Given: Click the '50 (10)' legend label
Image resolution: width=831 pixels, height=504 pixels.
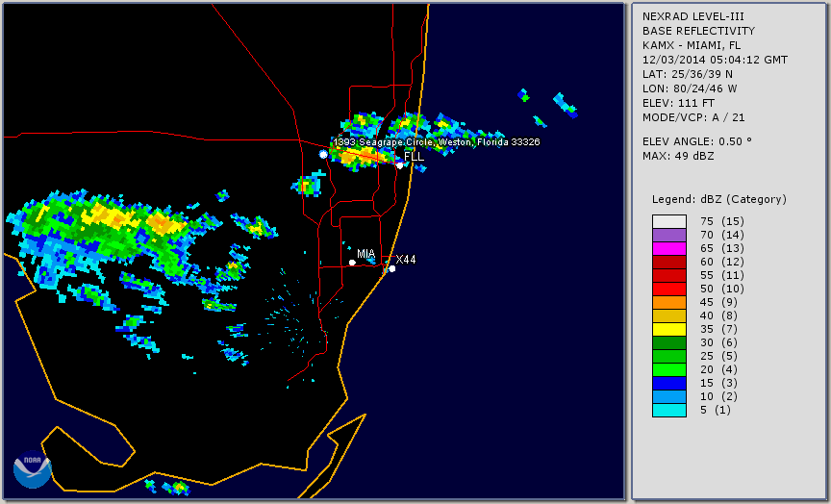Looking at the screenshot, I should (721, 289).
